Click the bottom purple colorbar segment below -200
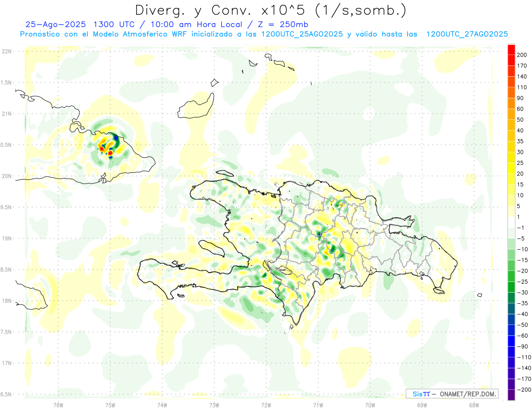Viewport: 532px width, 411px height. point(511,395)
